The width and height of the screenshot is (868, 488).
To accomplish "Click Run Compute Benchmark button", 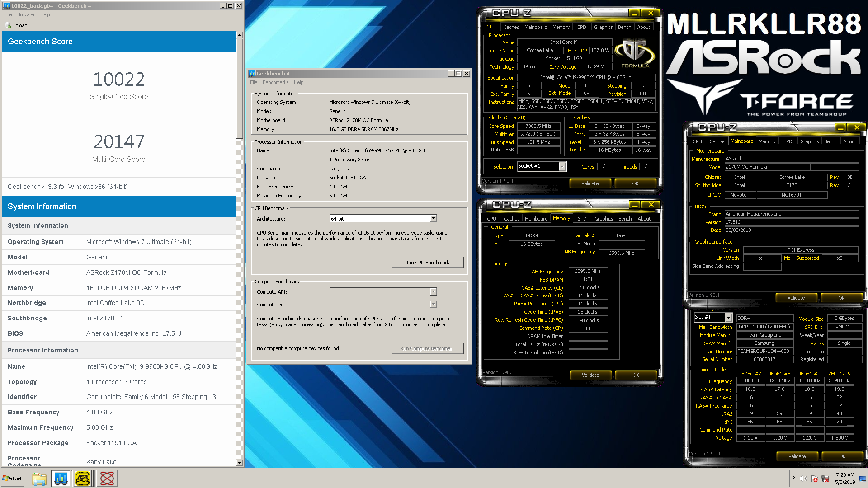I will click(427, 348).
